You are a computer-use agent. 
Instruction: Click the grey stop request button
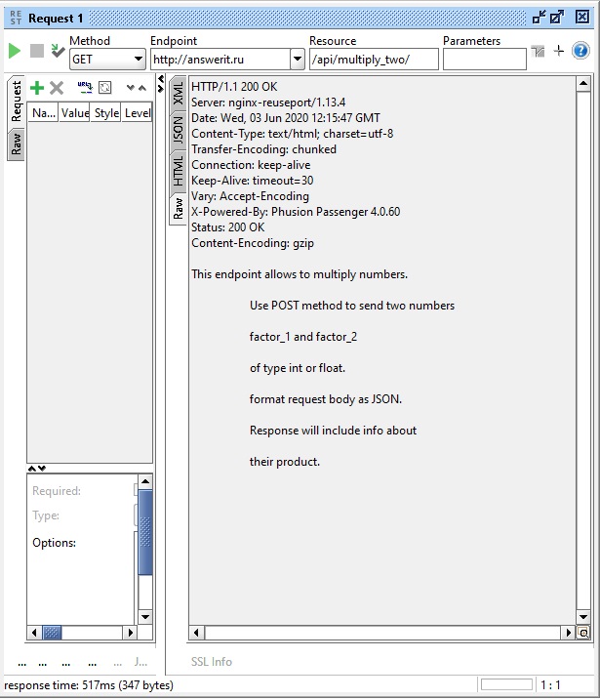[x=37, y=51]
